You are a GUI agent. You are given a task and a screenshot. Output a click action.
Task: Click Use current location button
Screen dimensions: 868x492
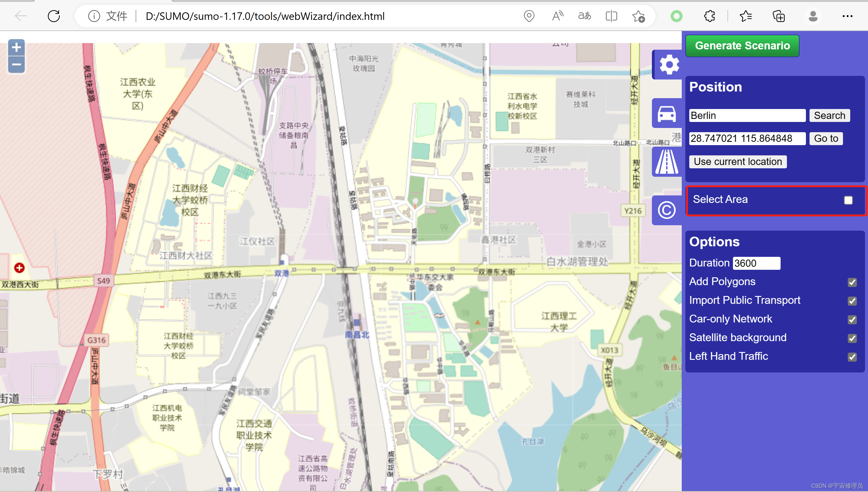(x=737, y=161)
